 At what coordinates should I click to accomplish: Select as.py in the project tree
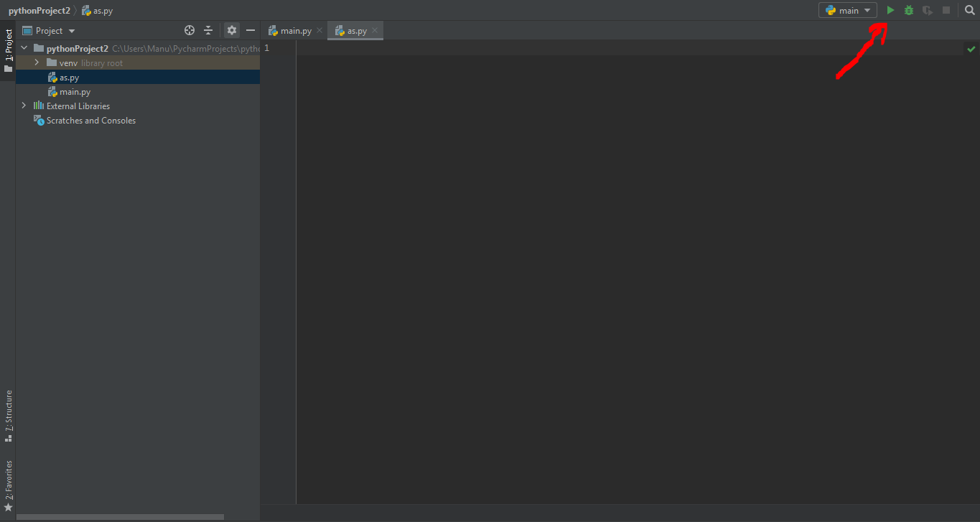coord(138,77)
